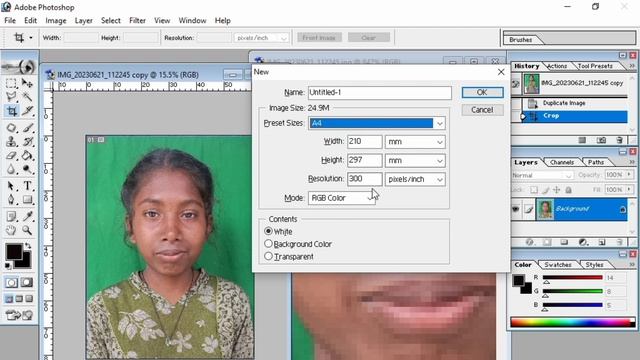640x360 pixels.
Task: Select the Notes tool
Action: (x=11, y=216)
